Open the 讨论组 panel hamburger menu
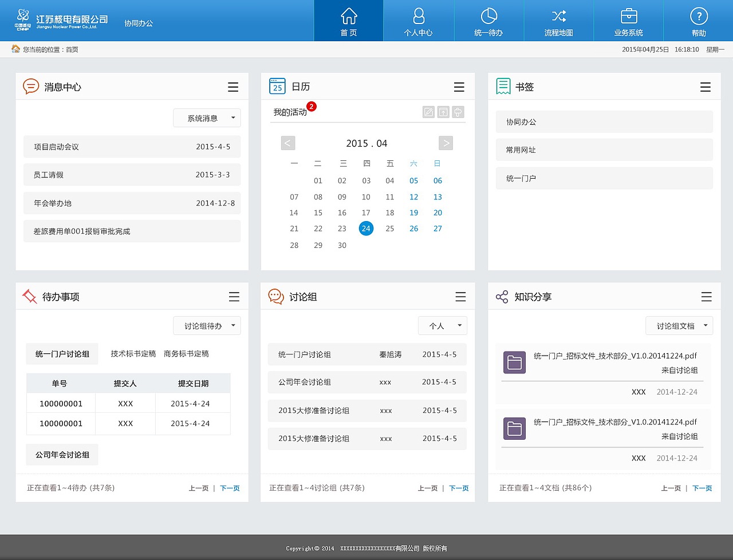 coord(460,297)
